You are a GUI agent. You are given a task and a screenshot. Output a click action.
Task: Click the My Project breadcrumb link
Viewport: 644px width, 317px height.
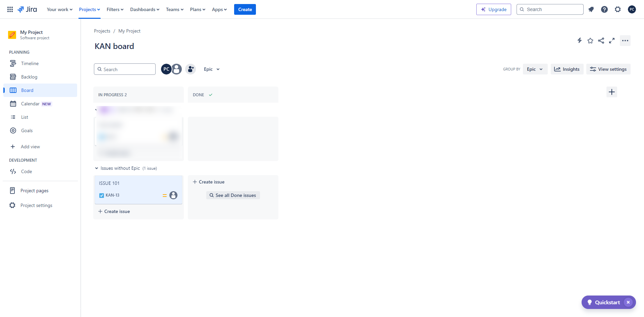point(129,31)
